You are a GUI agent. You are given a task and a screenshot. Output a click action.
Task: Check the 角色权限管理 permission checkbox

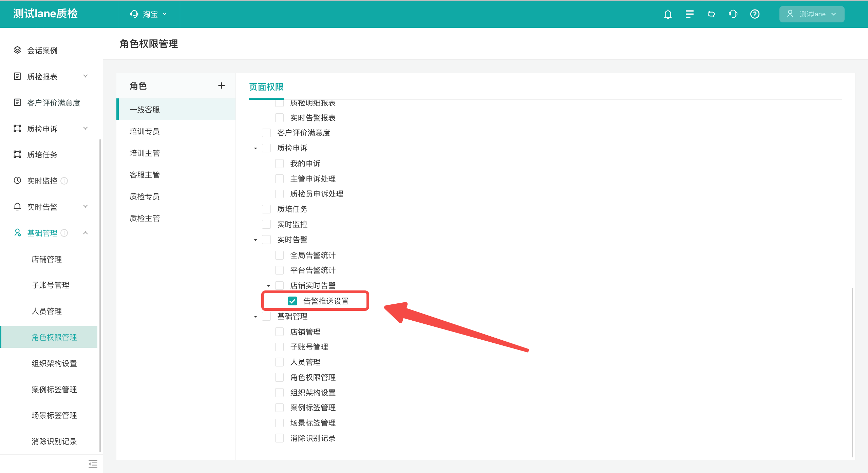point(279,377)
